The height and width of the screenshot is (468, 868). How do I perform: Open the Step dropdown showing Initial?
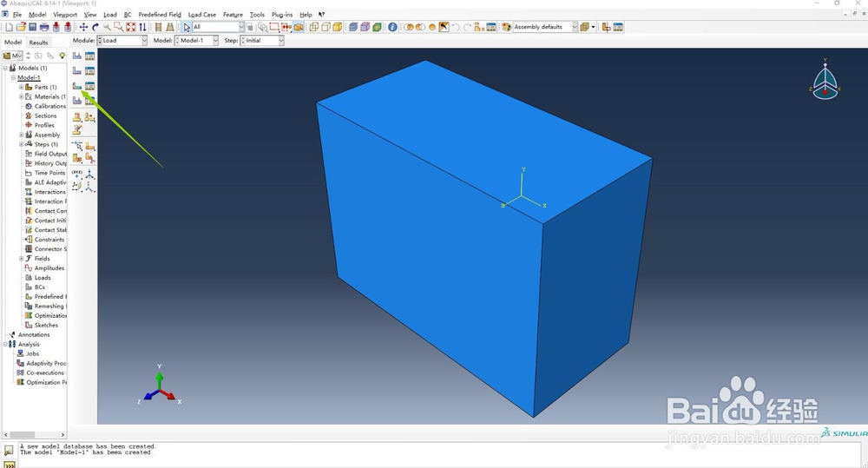click(x=262, y=41)
